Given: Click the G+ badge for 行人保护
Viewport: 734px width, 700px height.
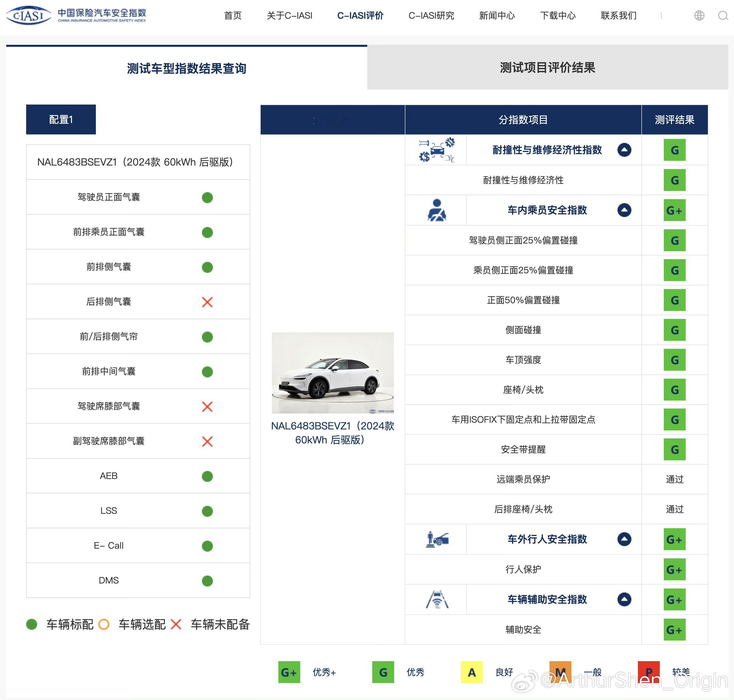Looking at the screenshot, I should pos(674,569).
